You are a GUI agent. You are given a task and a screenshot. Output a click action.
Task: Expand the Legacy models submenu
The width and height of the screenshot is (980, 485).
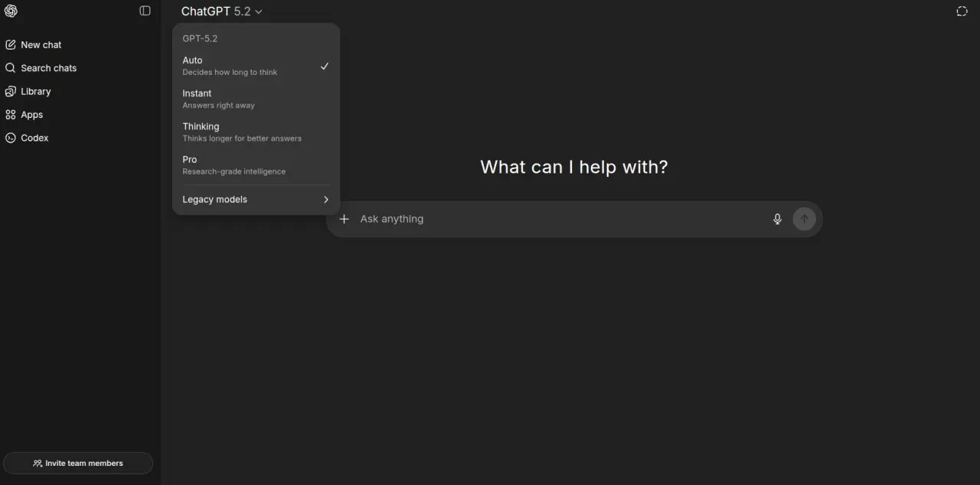256,200
